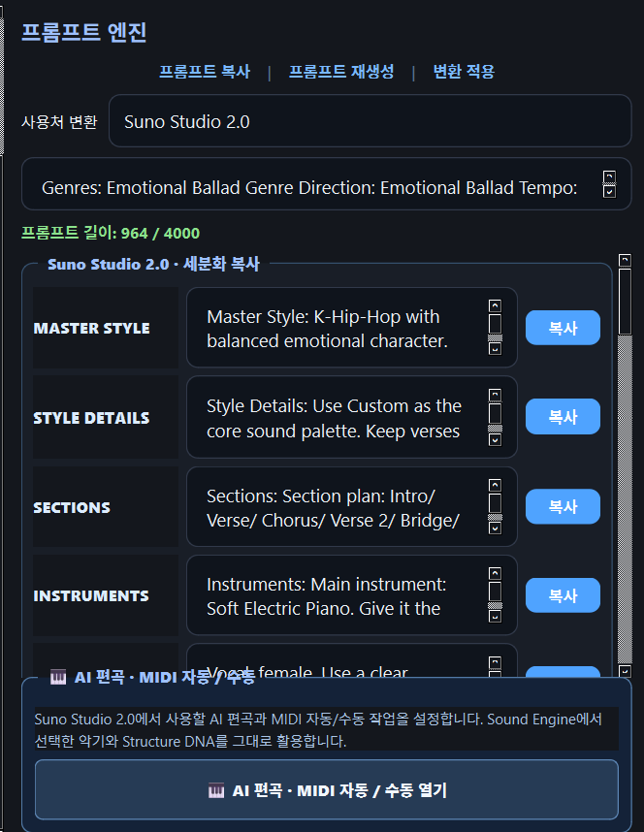Click the 프롬프트 길이: 964 / 4000 text
Image resolution: width=644 pixels, height=832 pixels.
click(111, 233)
